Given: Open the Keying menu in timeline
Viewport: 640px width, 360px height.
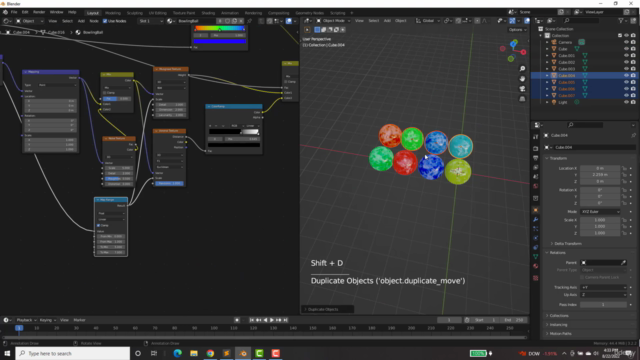Looking at the screenshot, I should pos(47,320).
